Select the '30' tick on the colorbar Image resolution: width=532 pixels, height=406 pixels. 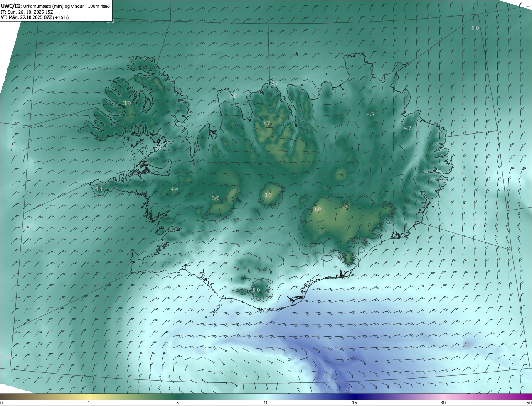click(443, 403)
